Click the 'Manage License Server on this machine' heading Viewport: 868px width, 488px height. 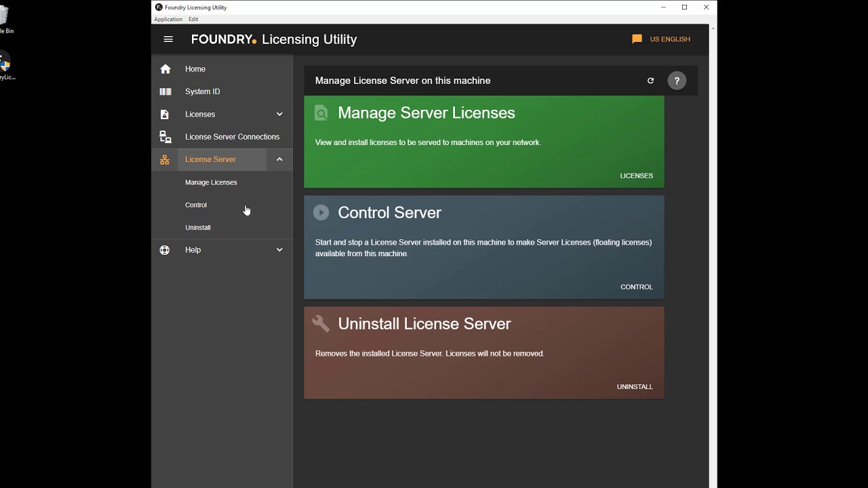pyautogui.click(x=403, y=81)
